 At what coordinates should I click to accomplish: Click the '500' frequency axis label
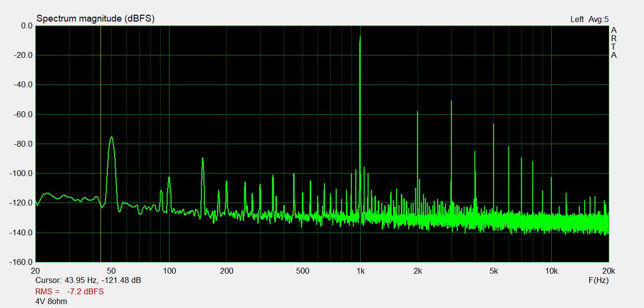pos(302,271)
